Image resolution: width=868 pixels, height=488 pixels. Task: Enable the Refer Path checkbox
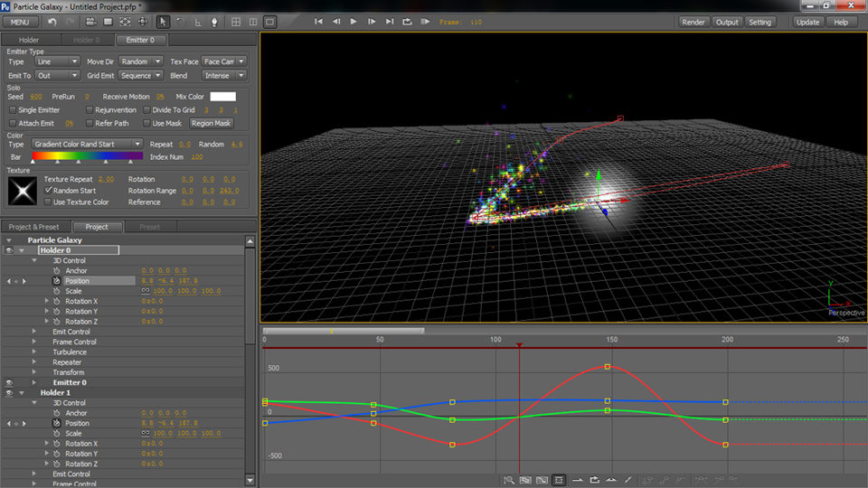coord(90,124)
